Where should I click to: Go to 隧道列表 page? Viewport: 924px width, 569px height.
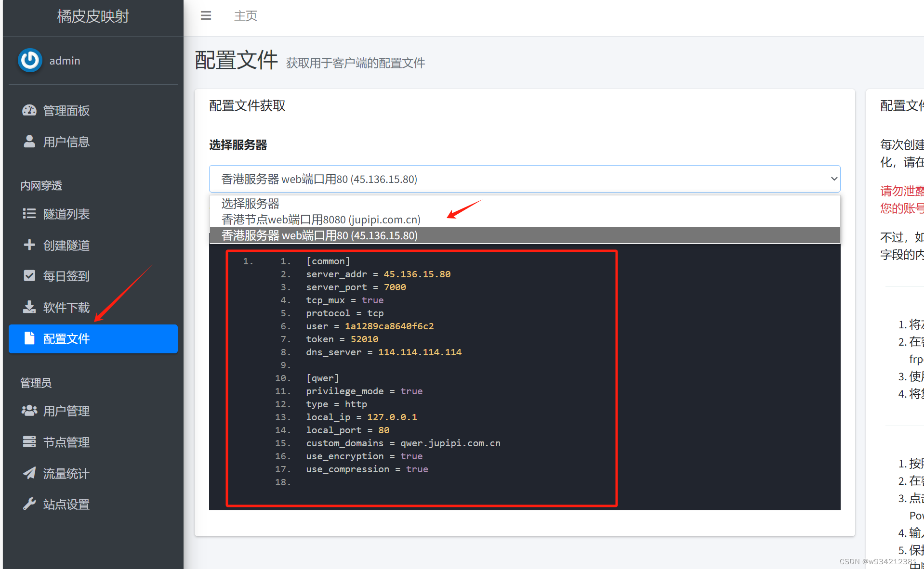(x=93, y=214)
